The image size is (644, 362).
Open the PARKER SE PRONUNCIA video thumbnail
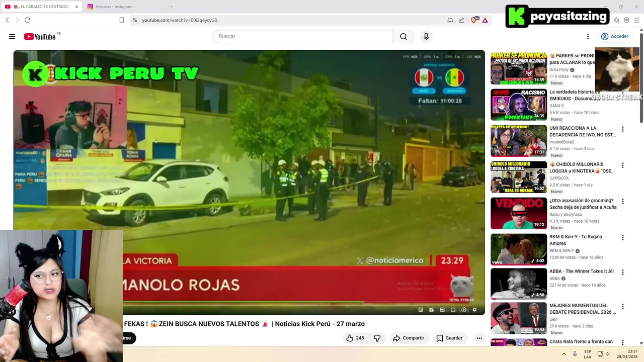(519, 68)
